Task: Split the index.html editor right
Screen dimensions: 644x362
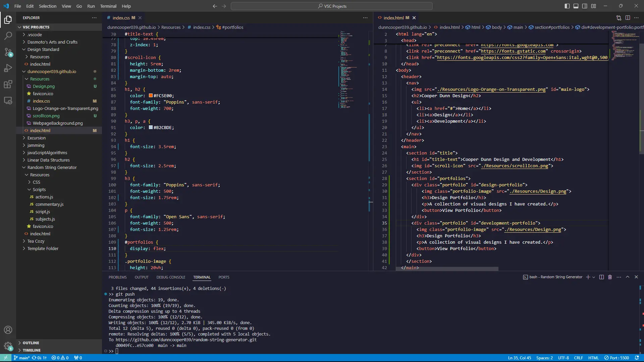Action: (628, 18)
